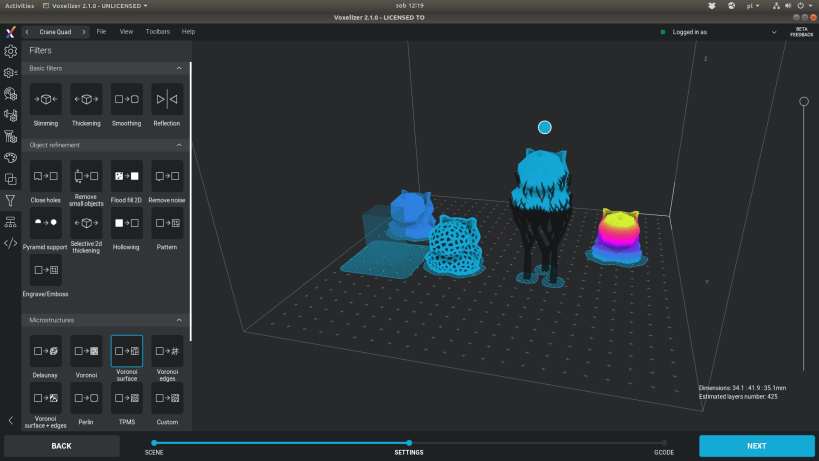Open the Voxelizer app menu in top bar
The height and width of the screenshot is (461, 819).
[95, 6]
